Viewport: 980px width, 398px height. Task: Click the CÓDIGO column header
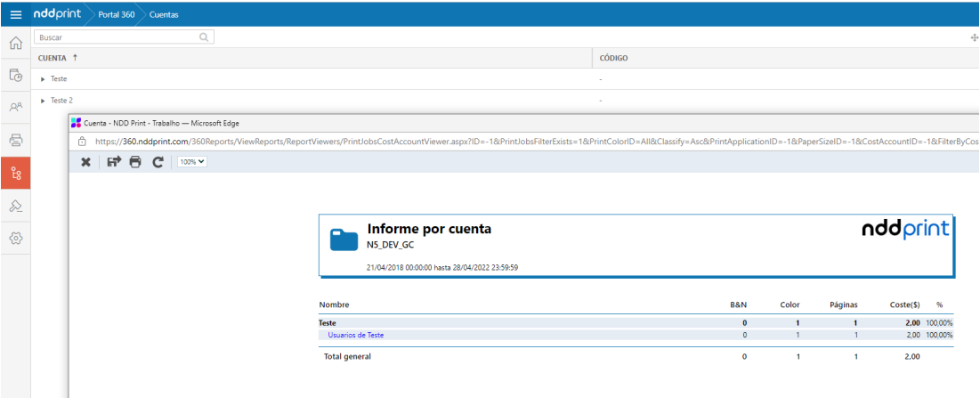coord(614,58)
